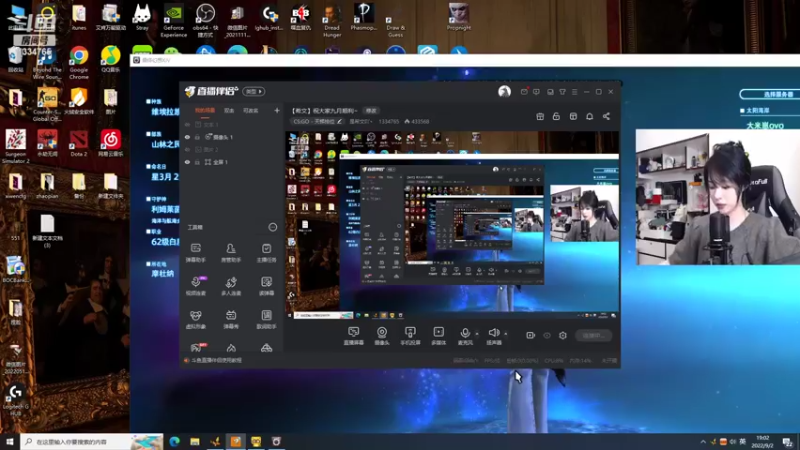Click the gift box icon in stream header
The height and width of the screenshot is (450, 800).
[540, 116]
